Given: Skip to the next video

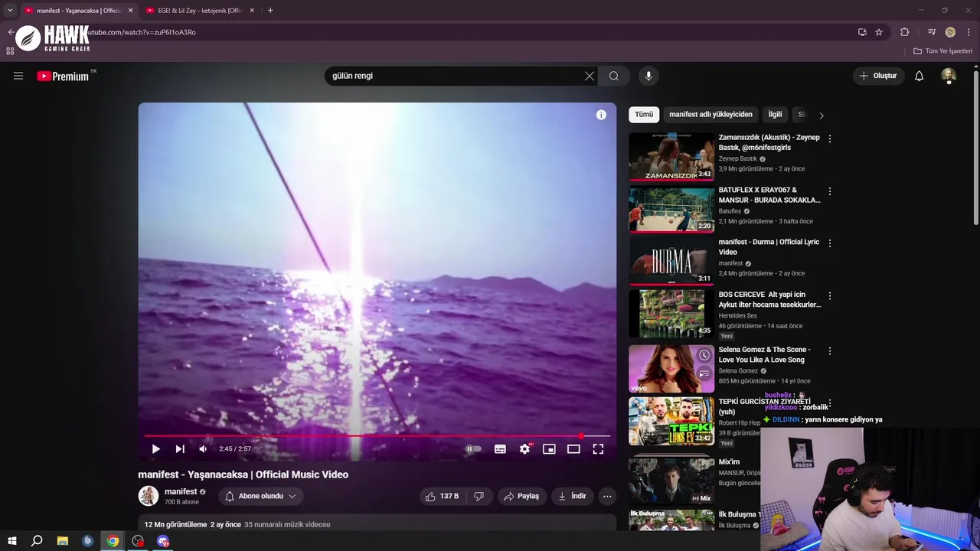Looking at the screenshot, I should pyautogui.click(x=180, y=449).
